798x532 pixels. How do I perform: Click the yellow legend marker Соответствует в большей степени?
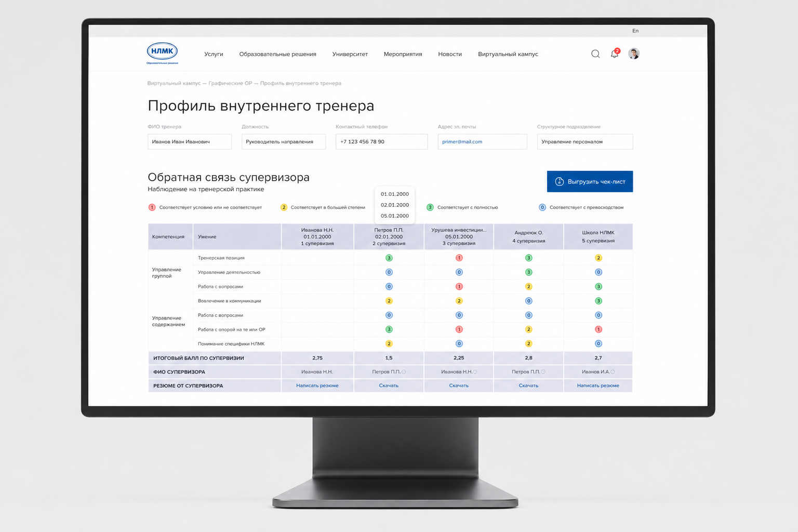(x=284, y=207)
